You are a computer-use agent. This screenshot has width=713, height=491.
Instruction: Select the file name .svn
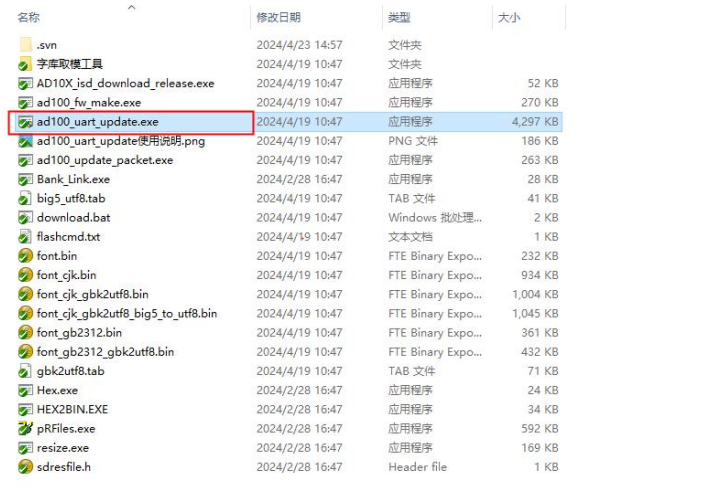(47, 45)
